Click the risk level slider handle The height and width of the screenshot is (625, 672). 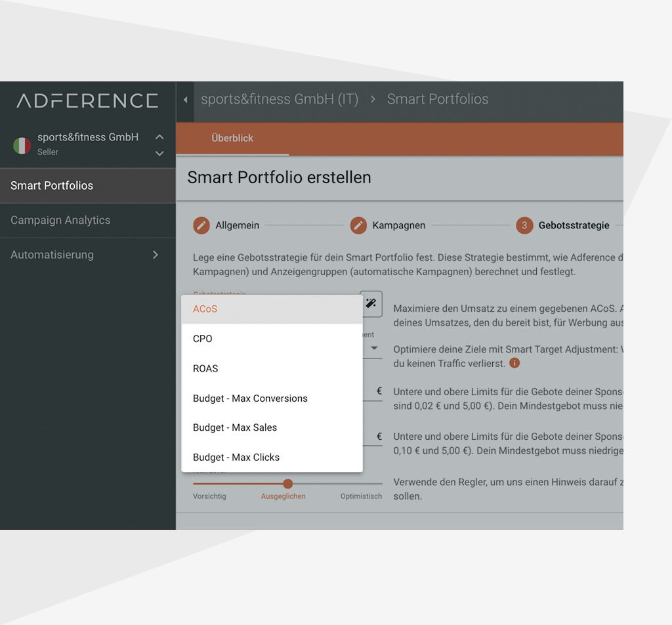click(x=287, y=484)
